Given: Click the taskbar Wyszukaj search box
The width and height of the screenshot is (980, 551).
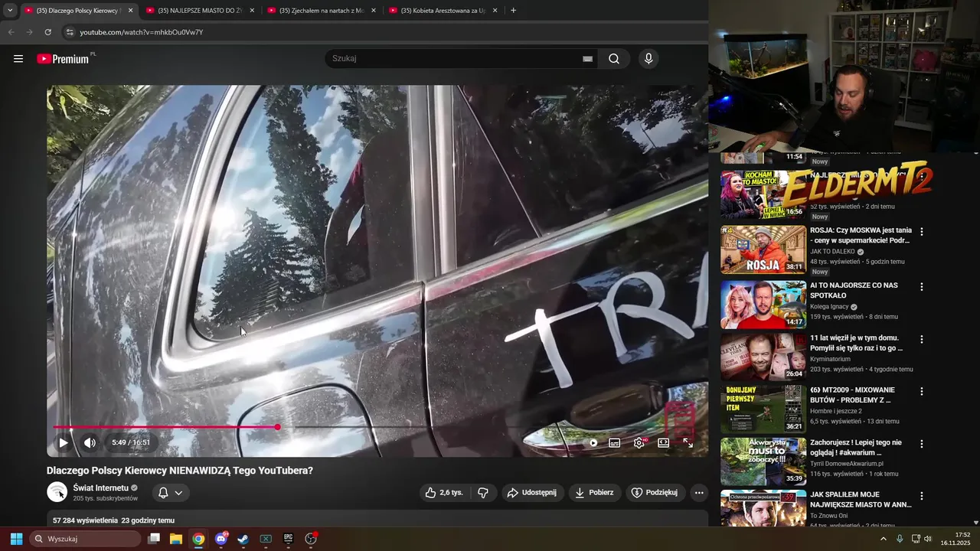Looking at the screenshot, I should click(85, 539).
